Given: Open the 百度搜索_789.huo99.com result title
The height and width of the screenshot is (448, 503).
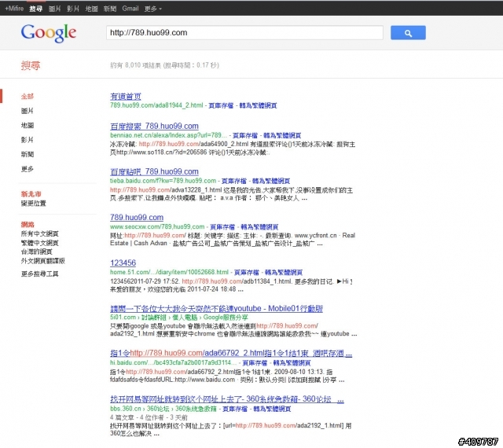Looking at the screenshot, I should tap(154, 126).
